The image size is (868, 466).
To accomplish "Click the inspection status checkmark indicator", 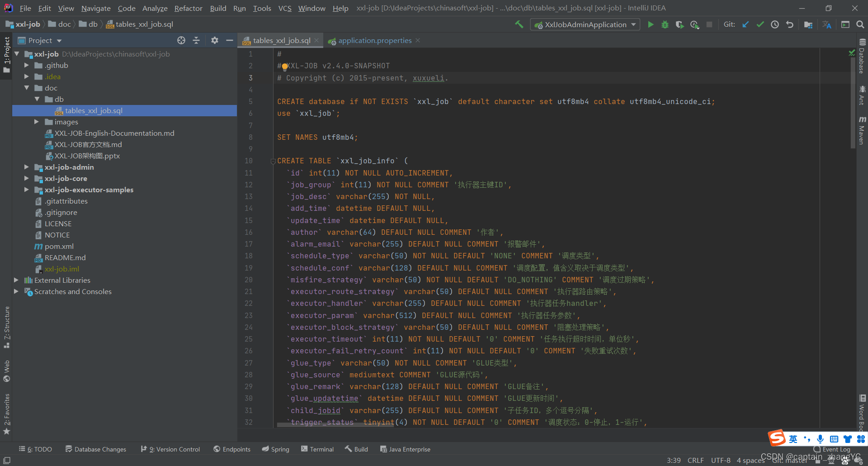I will pyautogui.click(x=852, y=53).
